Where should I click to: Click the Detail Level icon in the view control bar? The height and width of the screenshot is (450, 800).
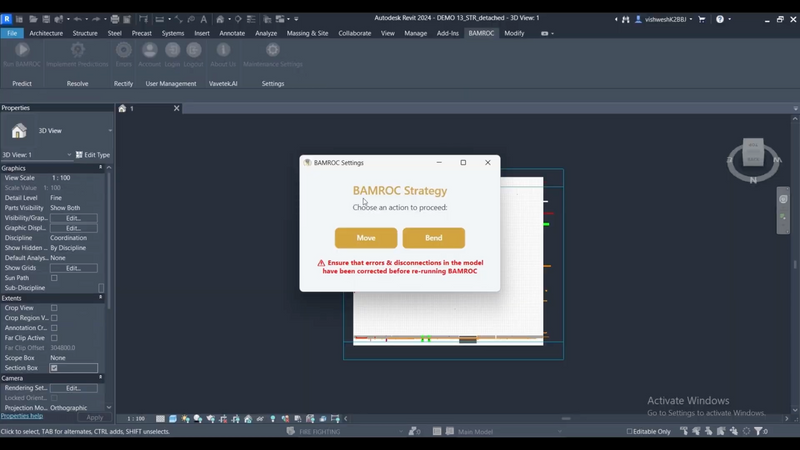tap(160, 418)
